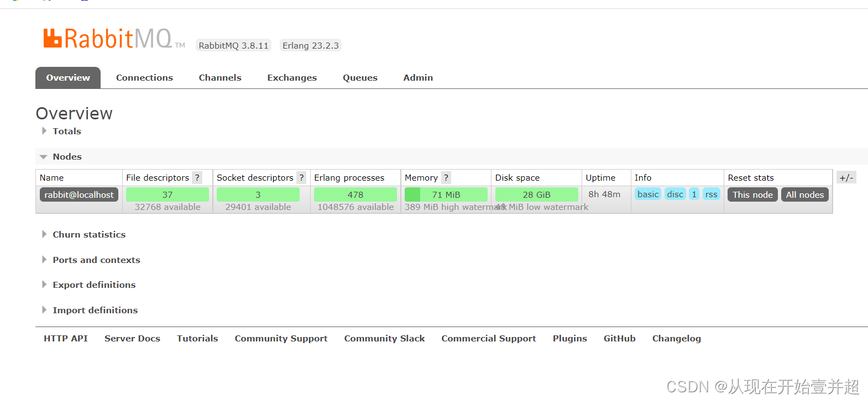
Task: Click the Erlang processes column header
Action: coord(349,177)
